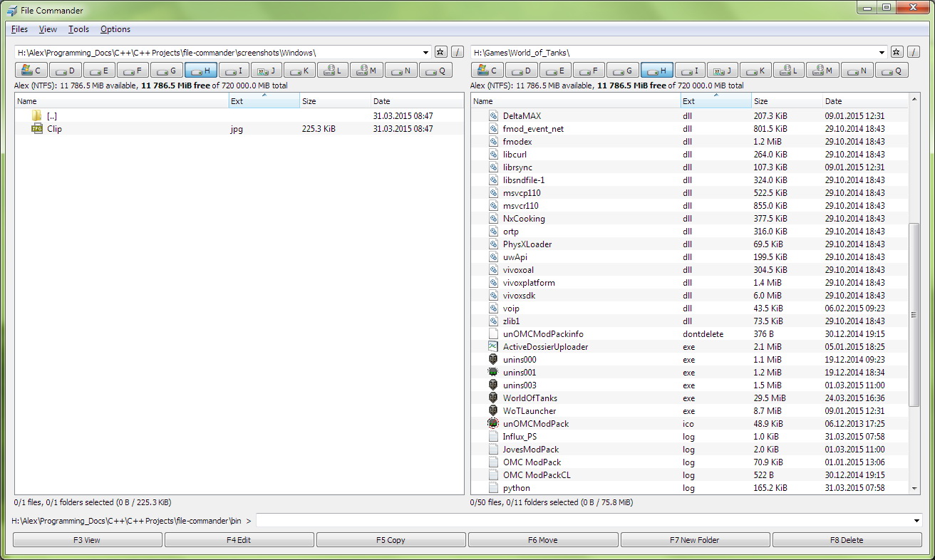Click the Clip jpg file icon
The width and height of the screenshot is (935, 560).
point(37,129)
